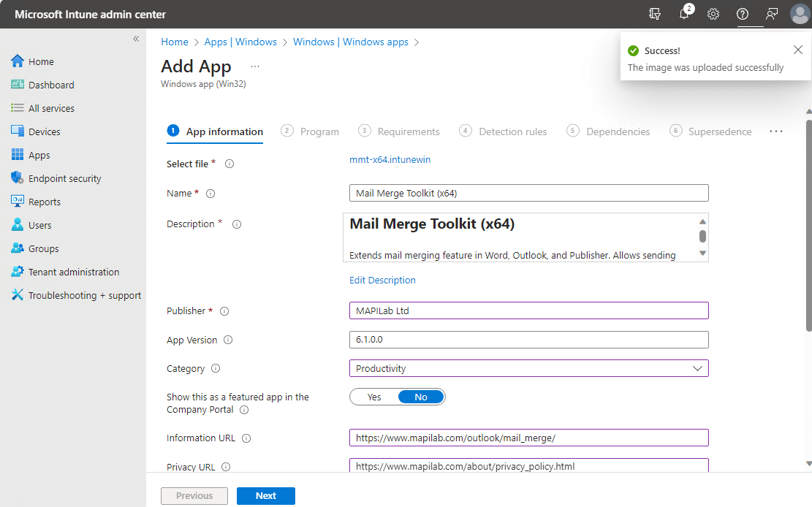Open the user account avatar
Viewport: 812px width, 507px height.
pyautogui.click(x=800, y=14)
